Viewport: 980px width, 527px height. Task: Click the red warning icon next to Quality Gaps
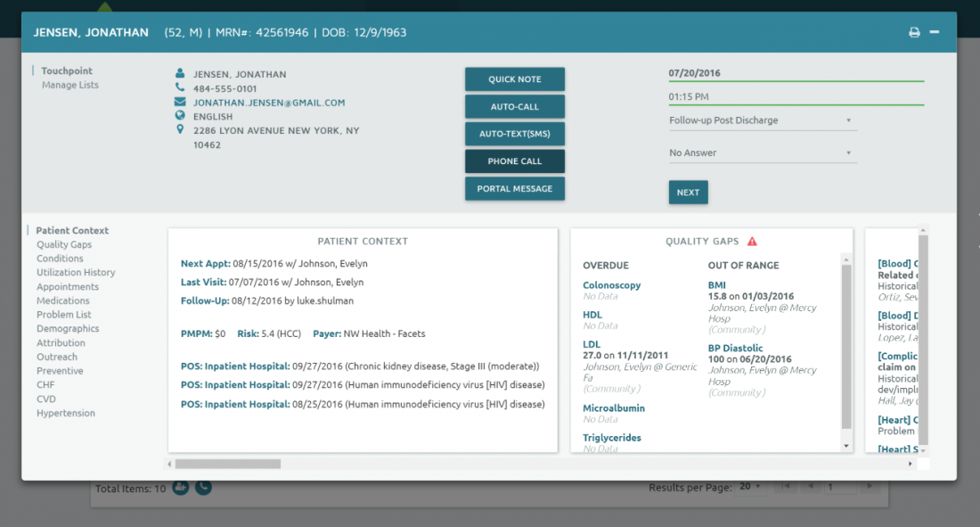point(752,241)
